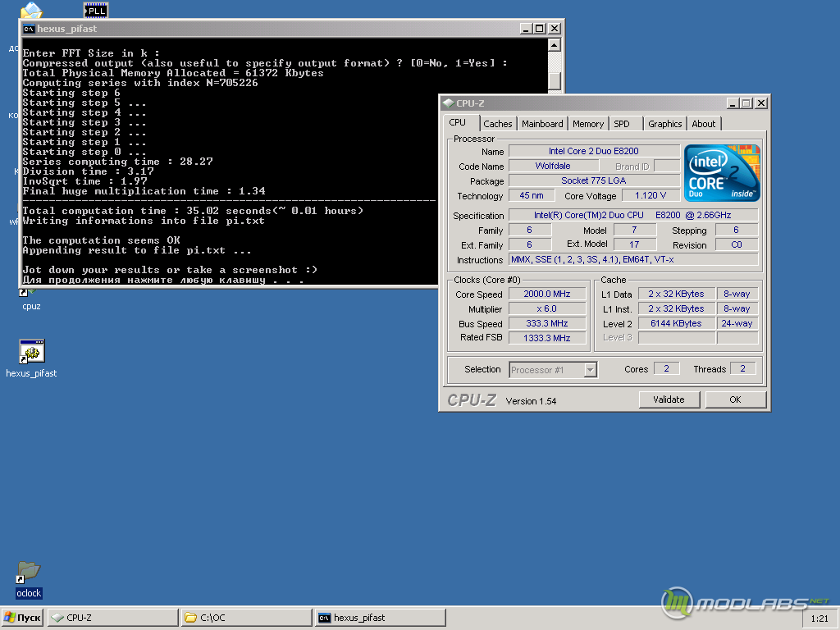Click the Intel Core 2 Duo logo
840x630 pixels.
click(x=722, y=172)
